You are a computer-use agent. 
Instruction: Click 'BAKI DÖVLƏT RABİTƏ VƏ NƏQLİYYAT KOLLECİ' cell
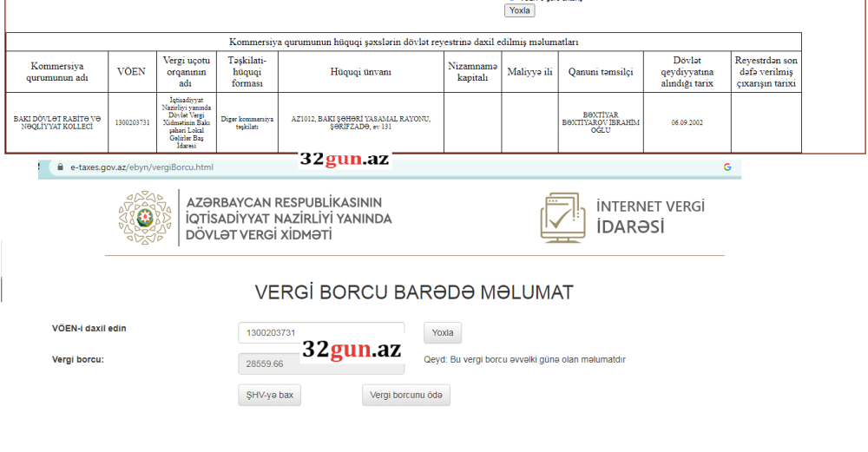click(57, 123)
